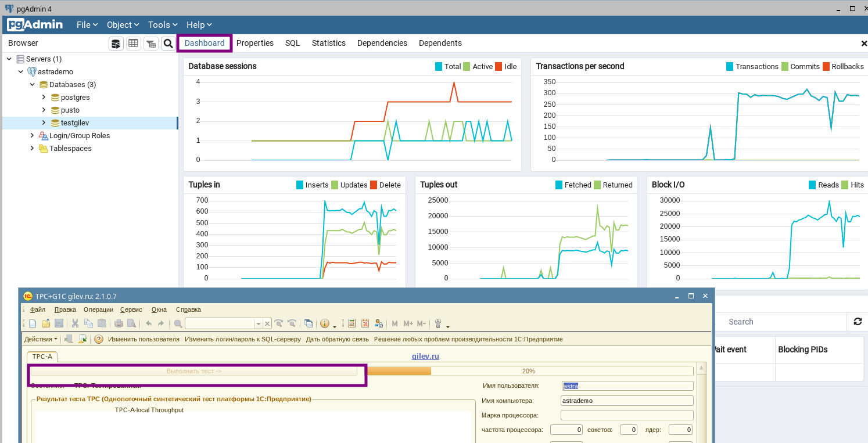Switch to the Properties tab

pos(255,43)
